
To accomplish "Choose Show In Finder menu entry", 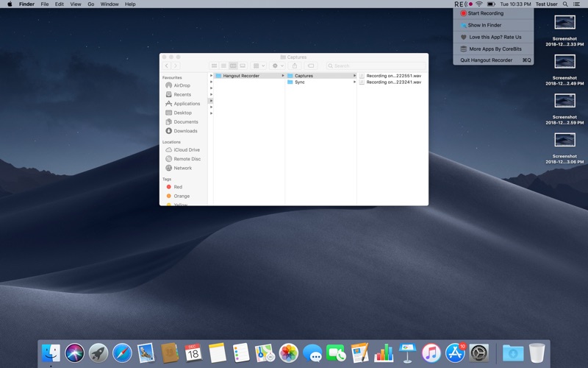I will pos(493,25).
